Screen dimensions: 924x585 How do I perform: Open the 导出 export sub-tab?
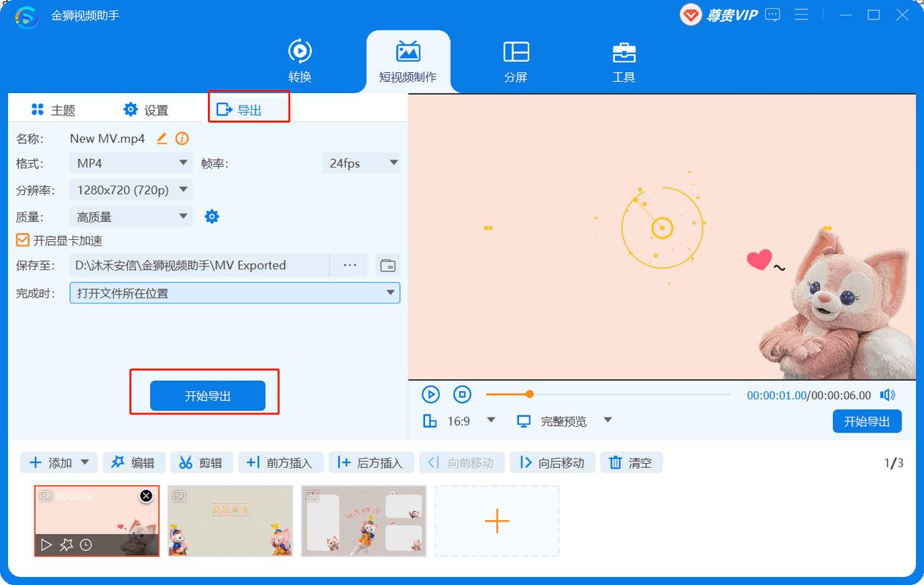240,110
